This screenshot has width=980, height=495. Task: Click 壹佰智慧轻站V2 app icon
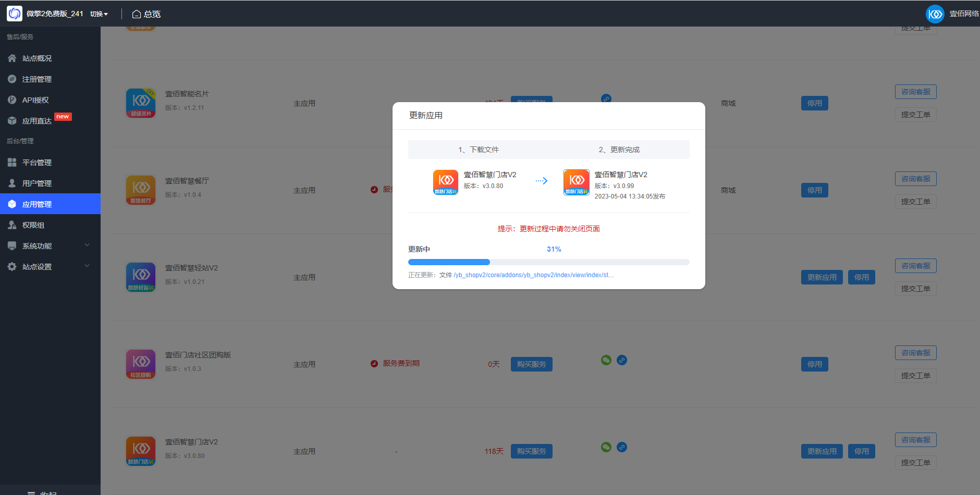[141, 277]
